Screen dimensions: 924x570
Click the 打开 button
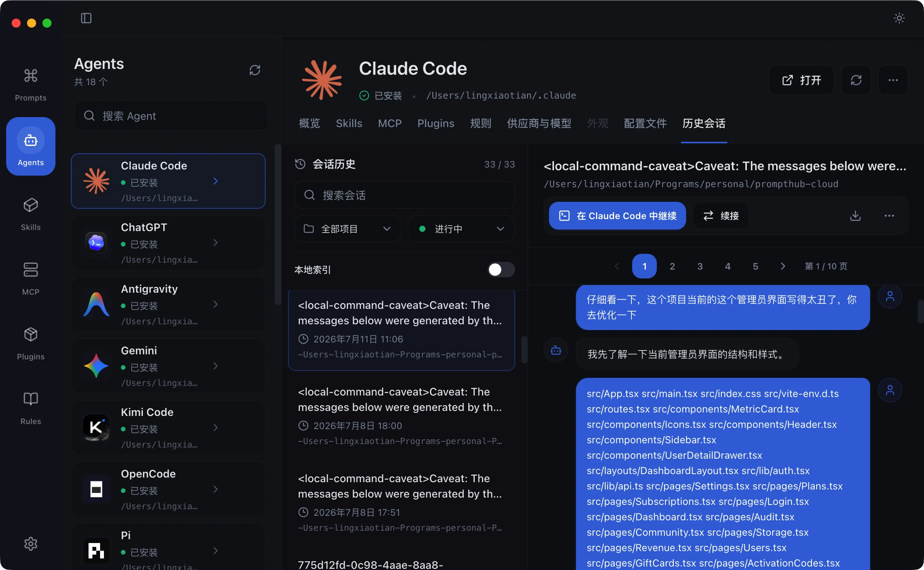click(x=802, y=80)
